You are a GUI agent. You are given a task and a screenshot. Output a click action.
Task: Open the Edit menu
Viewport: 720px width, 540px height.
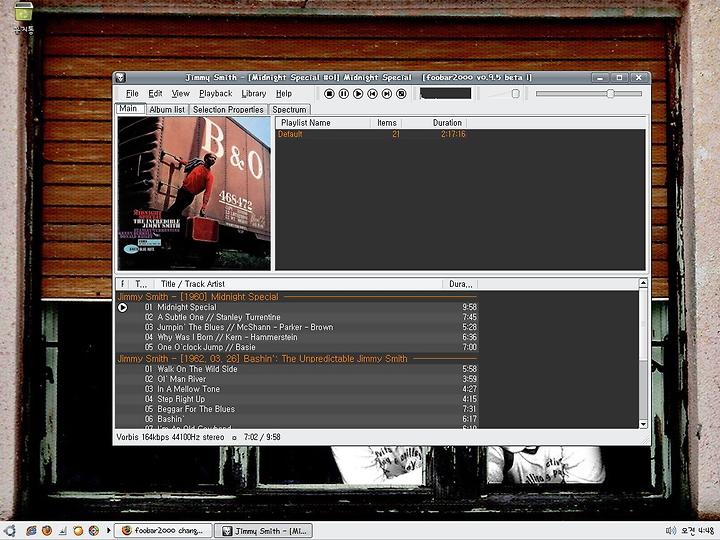(x=155, y=94)
